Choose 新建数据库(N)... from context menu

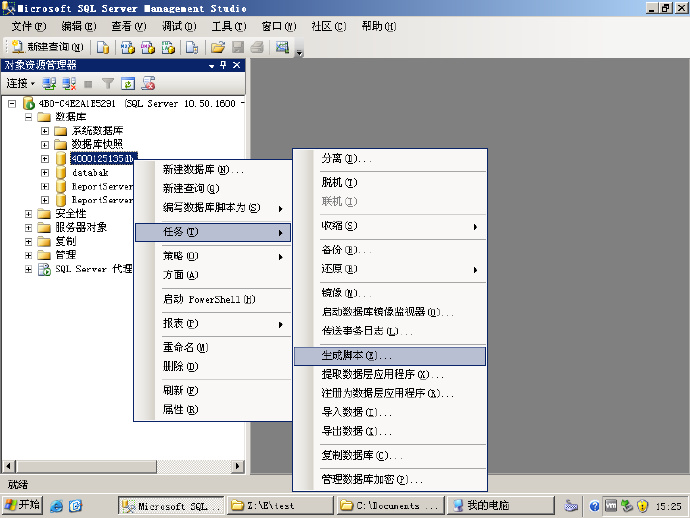(x=213, y=170)
